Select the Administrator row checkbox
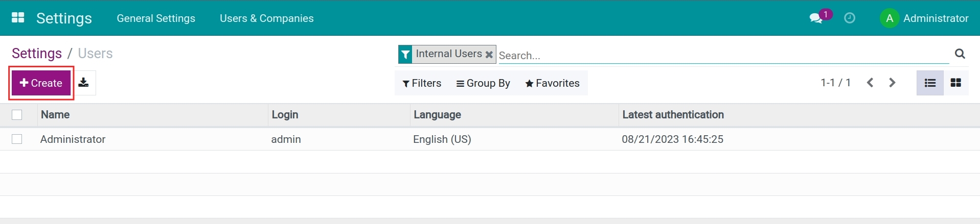 (x=17, y=139)
